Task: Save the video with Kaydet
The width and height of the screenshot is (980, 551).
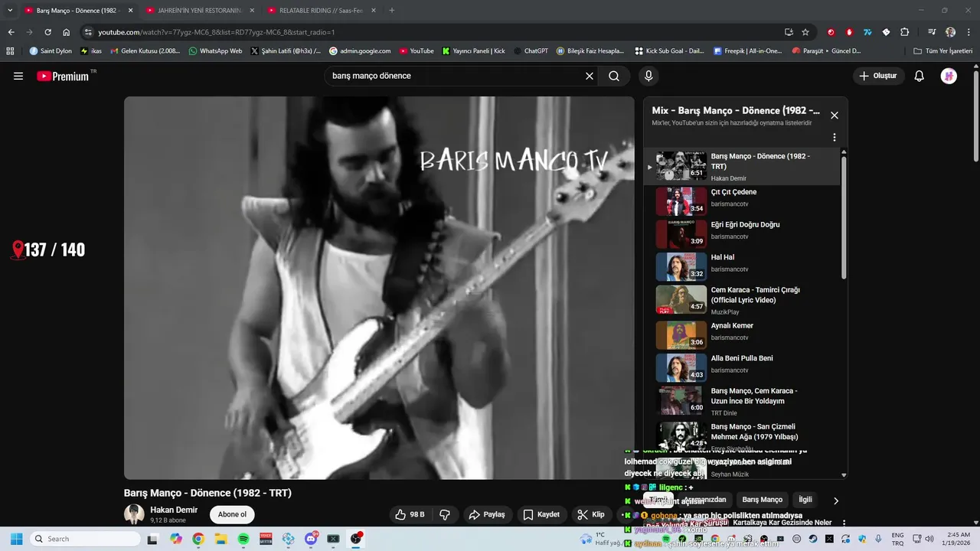Action: [541, 514]
